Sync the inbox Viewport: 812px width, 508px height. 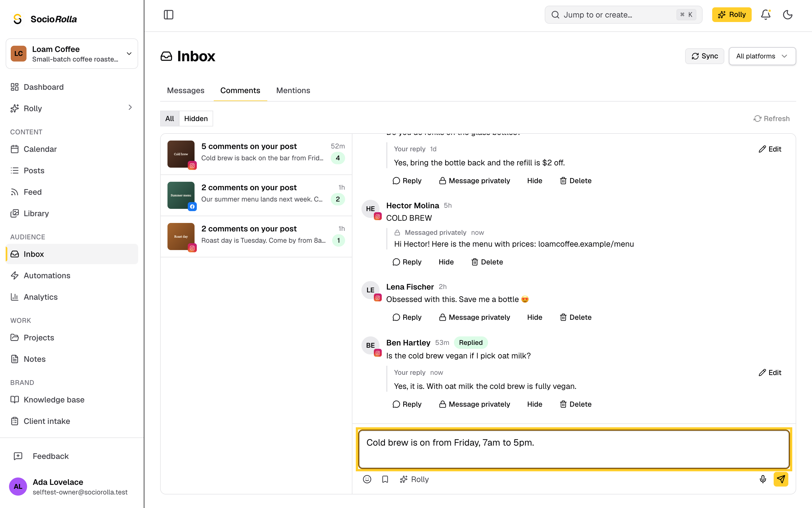point(705,56)
